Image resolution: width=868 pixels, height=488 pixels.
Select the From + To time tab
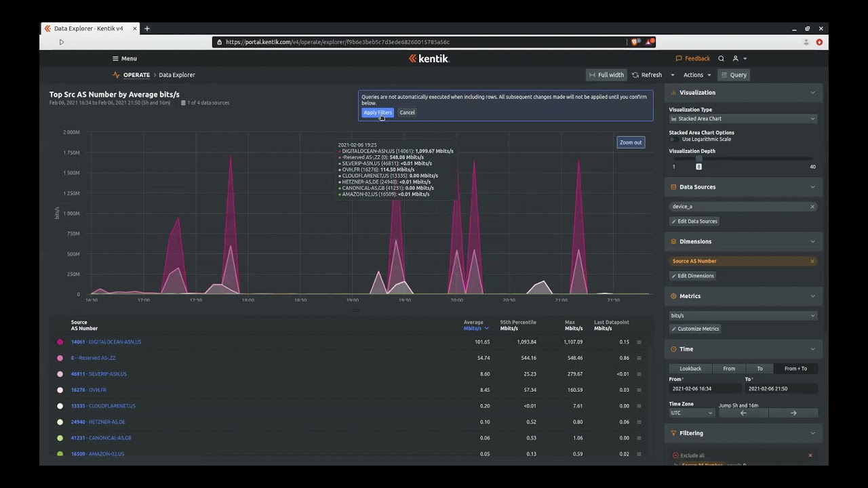795,369
